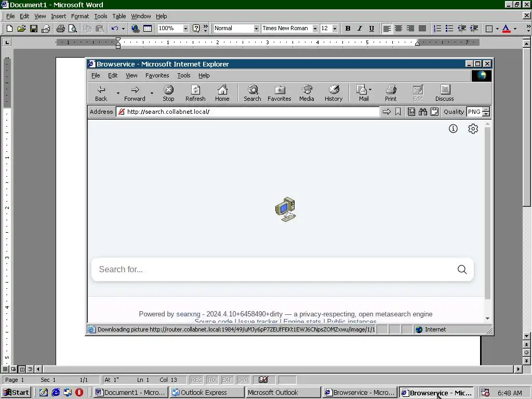Click the bookmark icon next to the Go arrow
The height and width of the screenshot is (399, 532).
[x=398, y=112]
